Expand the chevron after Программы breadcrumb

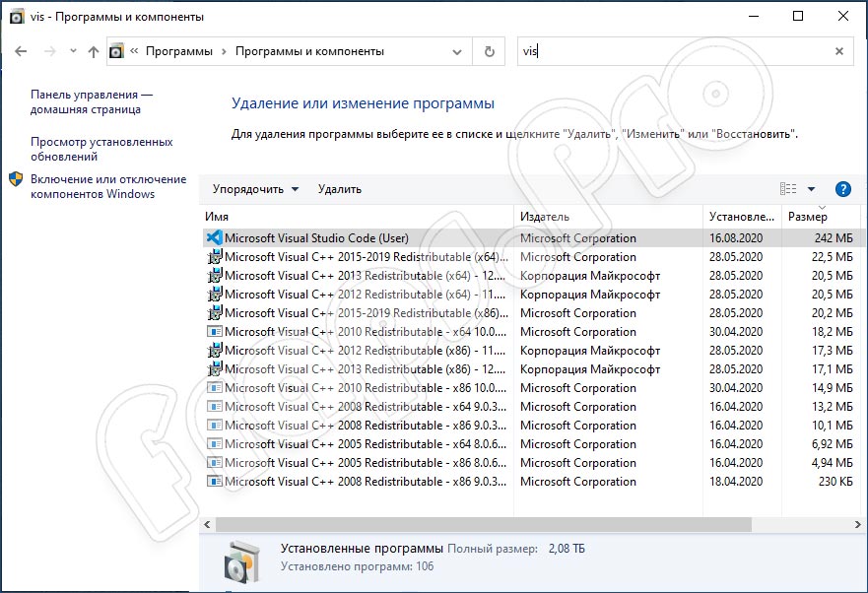(225, 51)
